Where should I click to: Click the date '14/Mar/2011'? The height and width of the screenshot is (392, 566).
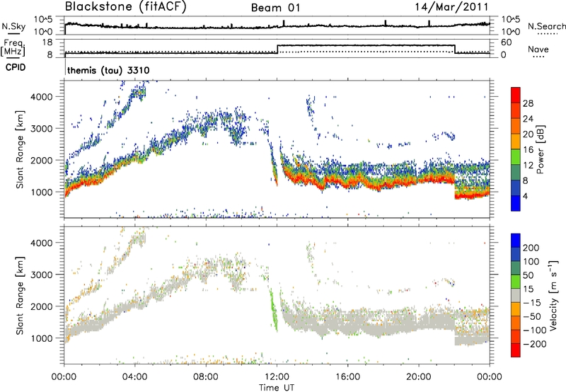(451, 7)
